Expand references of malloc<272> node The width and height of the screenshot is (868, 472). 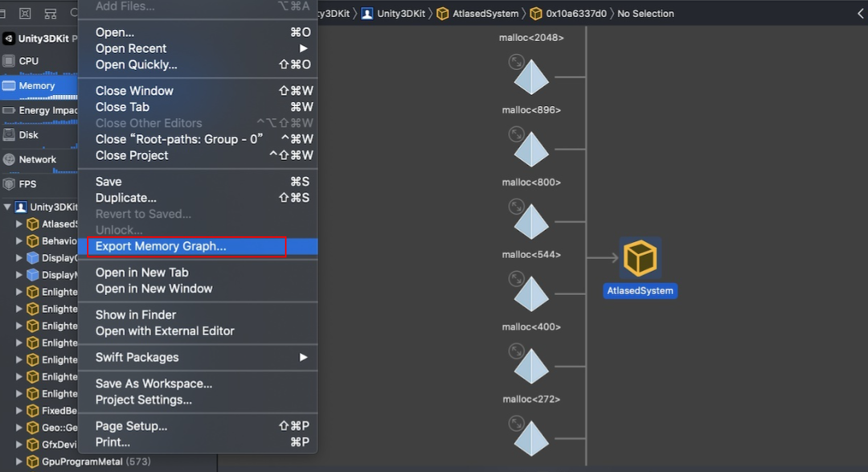pos(517,424)
